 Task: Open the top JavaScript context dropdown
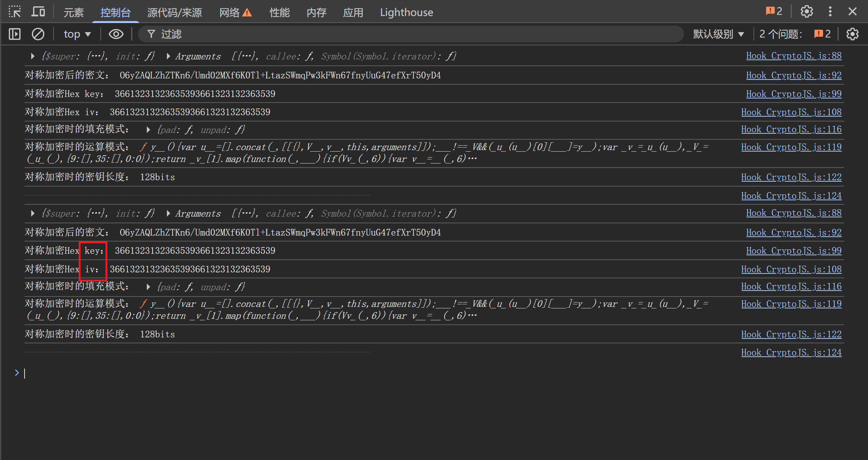pos(77,34)
